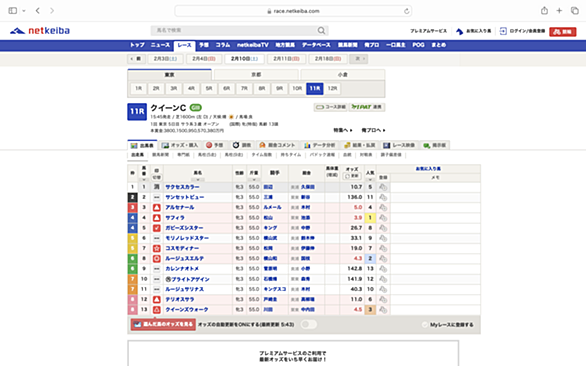The height and width of the screenshot is (366, 586).
Task: Toggle the mark icon for horse 12 テリオスサラ
Action: pyautogui.click(x=157, y=299)
